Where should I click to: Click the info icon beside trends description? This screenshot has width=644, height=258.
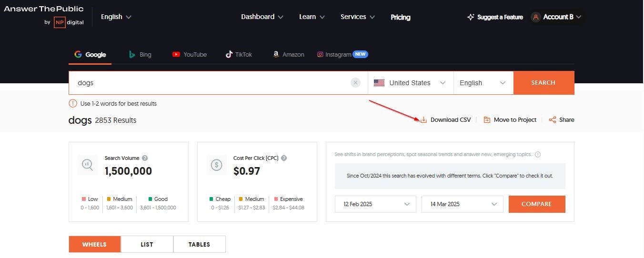click(538, 155)
